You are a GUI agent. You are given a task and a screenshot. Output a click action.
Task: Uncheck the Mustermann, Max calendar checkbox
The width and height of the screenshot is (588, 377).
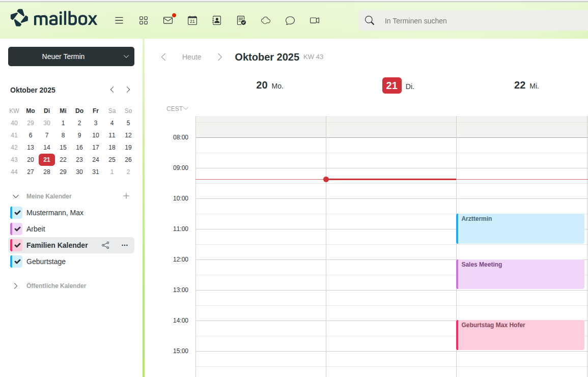(x=17, y=213)
